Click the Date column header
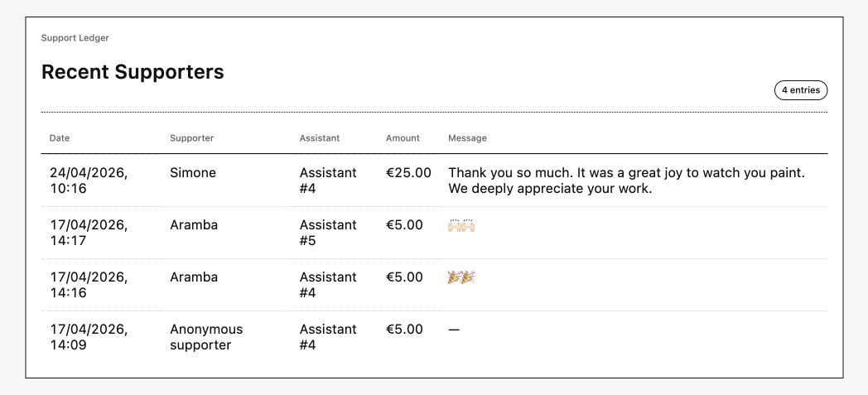The height and width of the screenshot is (395, 868). (x=60, y=138)
